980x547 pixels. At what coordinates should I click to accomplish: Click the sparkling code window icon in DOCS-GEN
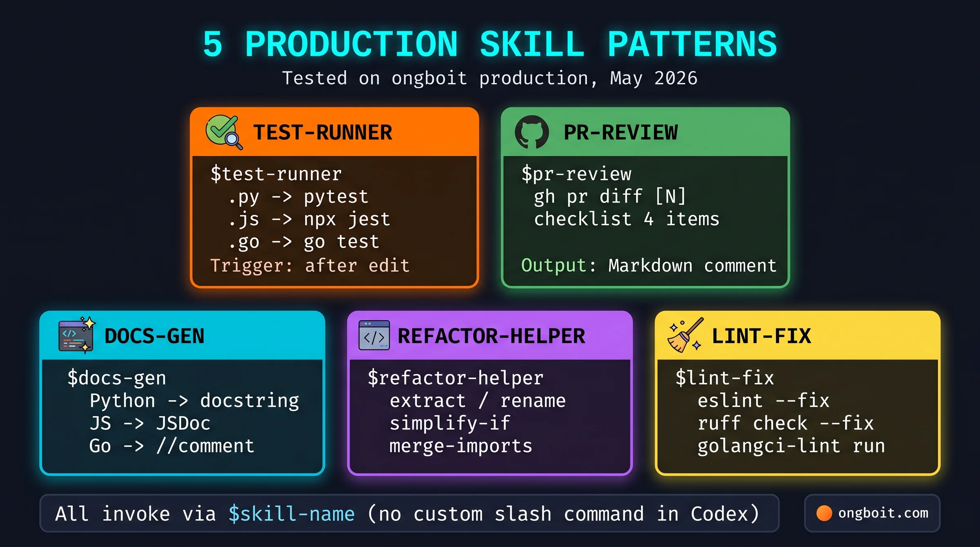tap(77, 335)
